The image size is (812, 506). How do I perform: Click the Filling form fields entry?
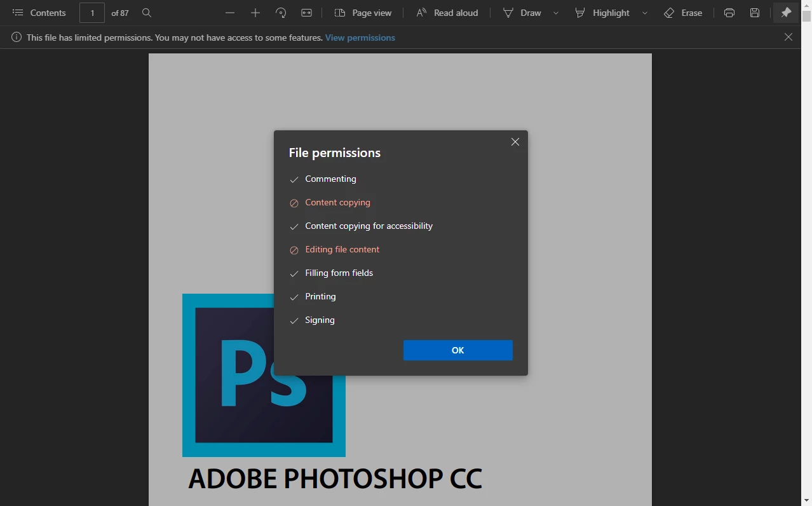[331, 273]
